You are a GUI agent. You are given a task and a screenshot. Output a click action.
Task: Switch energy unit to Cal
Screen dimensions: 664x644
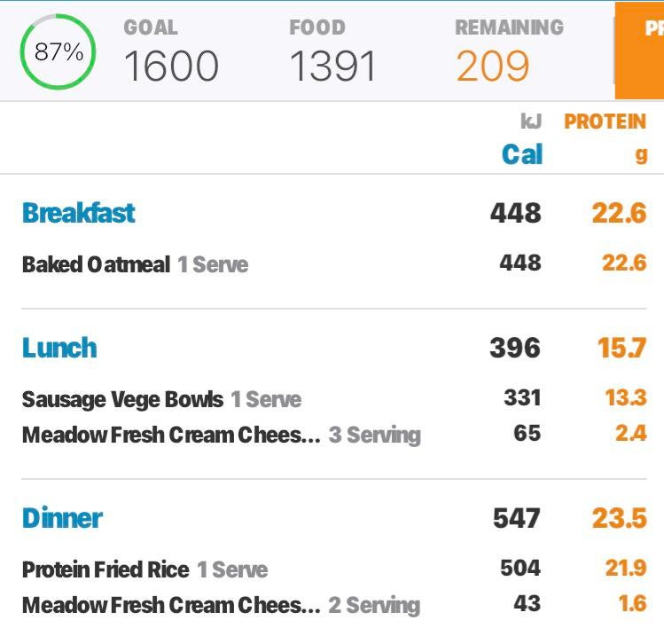tap(521, 154)
